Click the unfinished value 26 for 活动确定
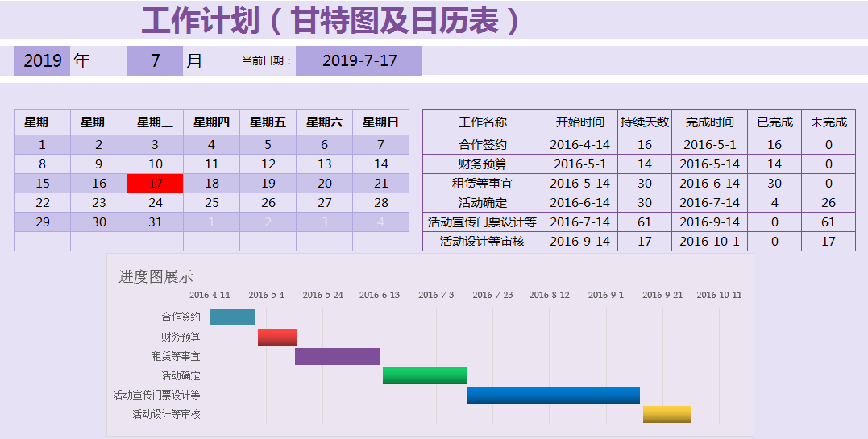Image resolution: width=868 pixels, height=439 pixels. tap(829, 203)
